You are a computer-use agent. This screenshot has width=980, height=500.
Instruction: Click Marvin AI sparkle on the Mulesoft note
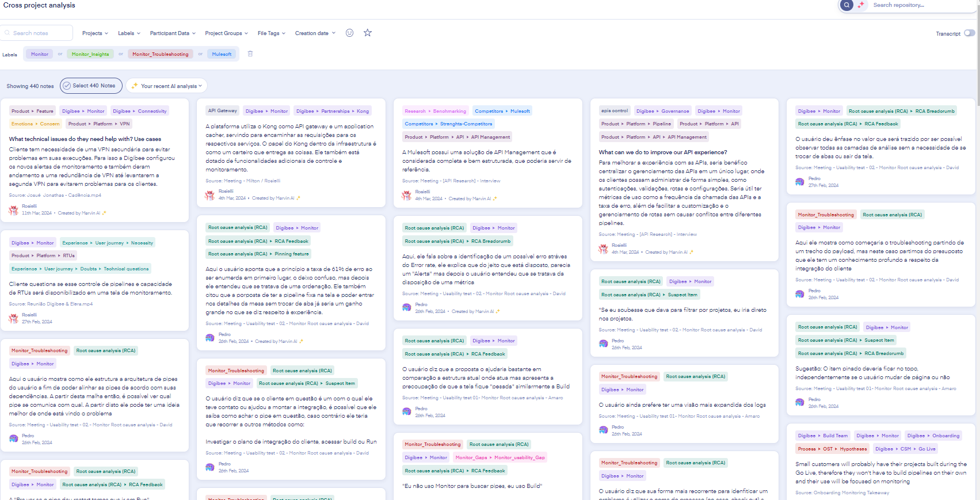(x=495, y=199)
